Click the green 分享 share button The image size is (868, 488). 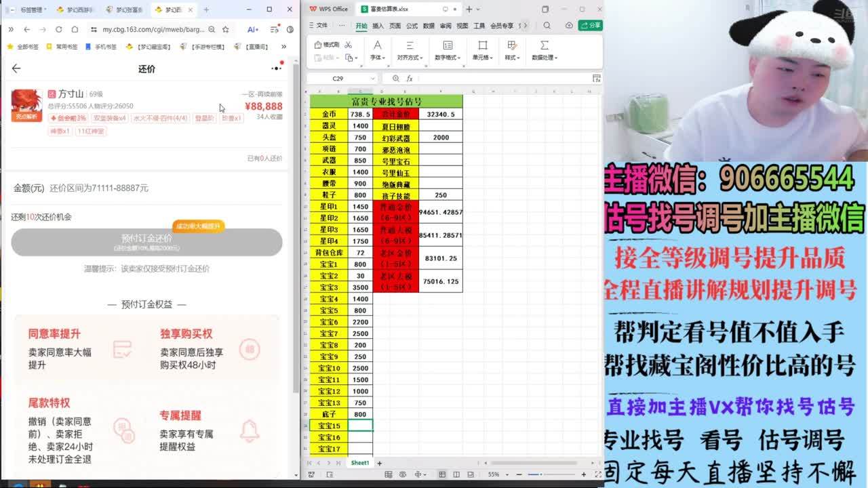pos(591,25)
